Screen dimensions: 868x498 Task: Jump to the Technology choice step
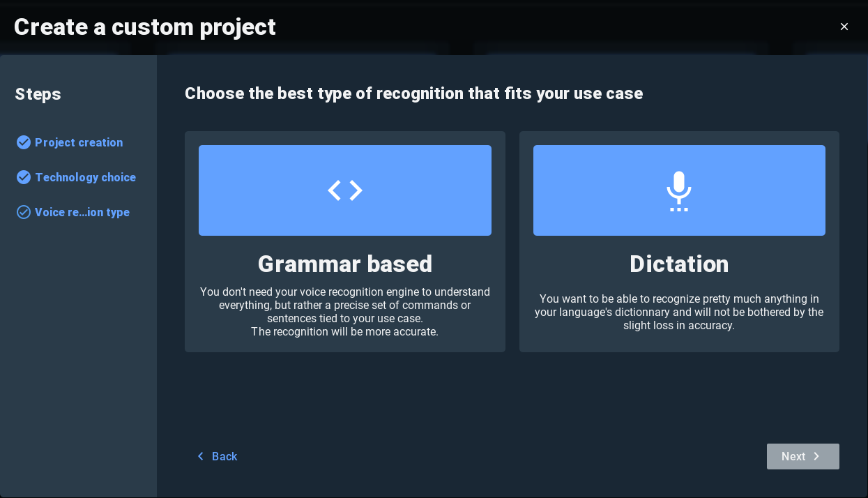point(85,177)
